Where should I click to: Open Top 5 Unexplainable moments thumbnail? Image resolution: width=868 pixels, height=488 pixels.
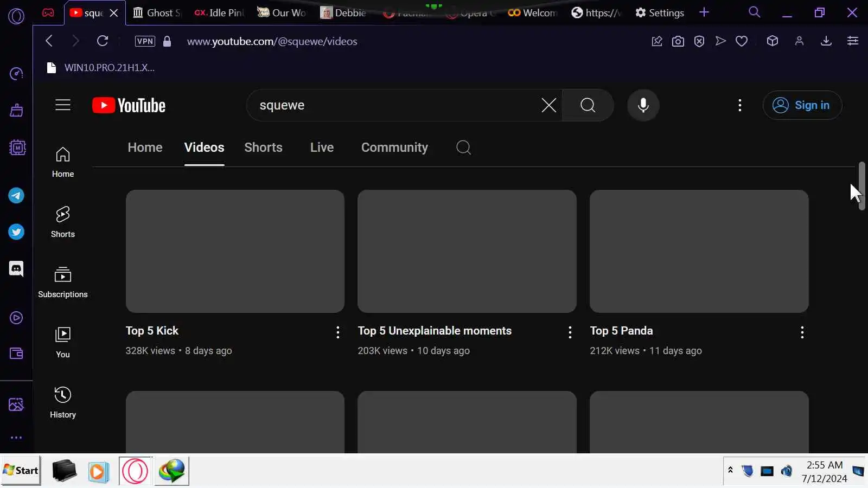pos(467,251)
